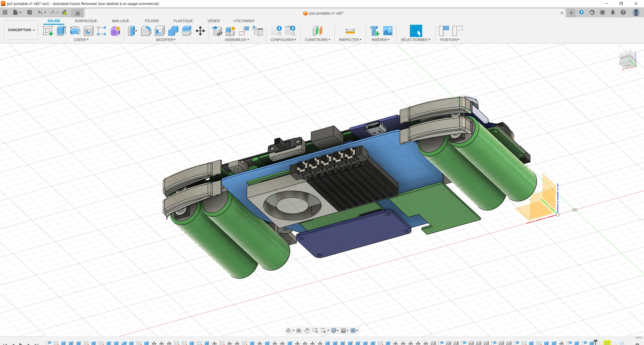Select the rectangular pattern tool
644x345 pixels.
tap(102, 31)
